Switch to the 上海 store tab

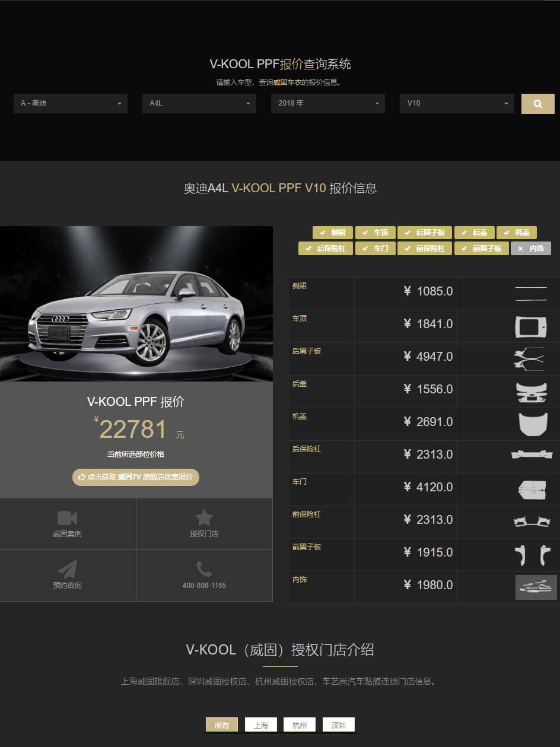(260, 725)
